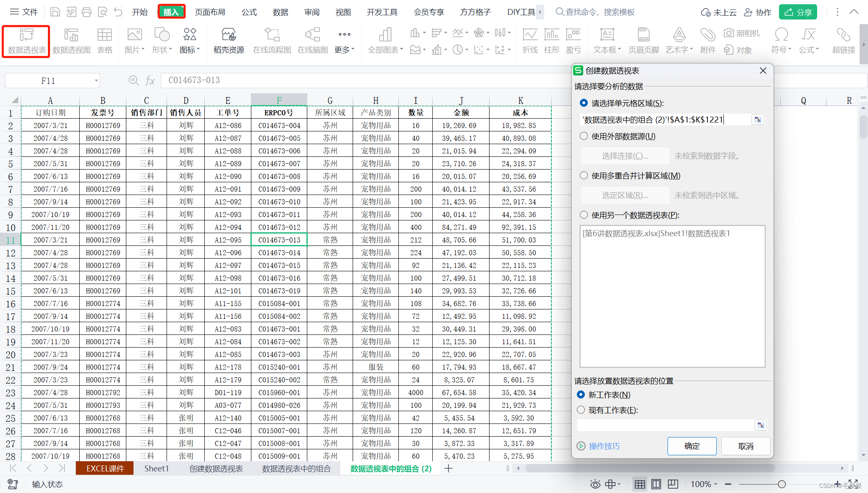Select 新工作表 radio button

coord(581,395)
